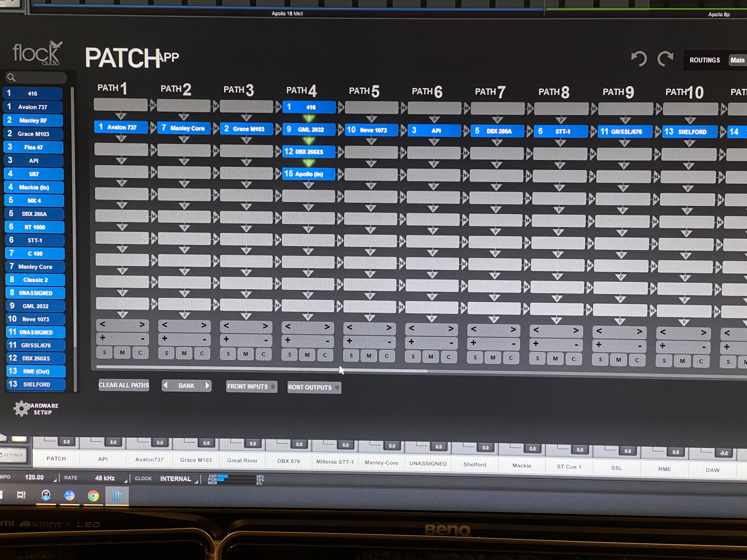Select the Shelford channel label
747x560 pixels.
475,464
